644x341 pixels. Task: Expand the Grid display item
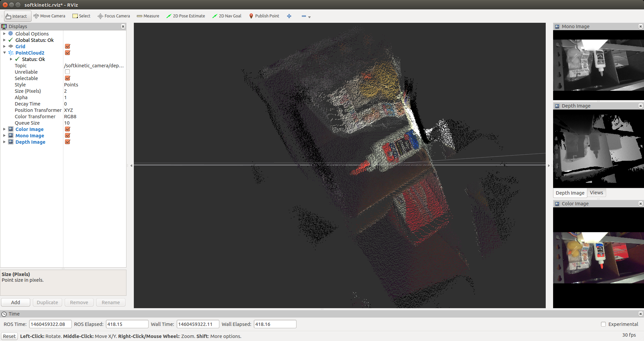pos(4,46)
